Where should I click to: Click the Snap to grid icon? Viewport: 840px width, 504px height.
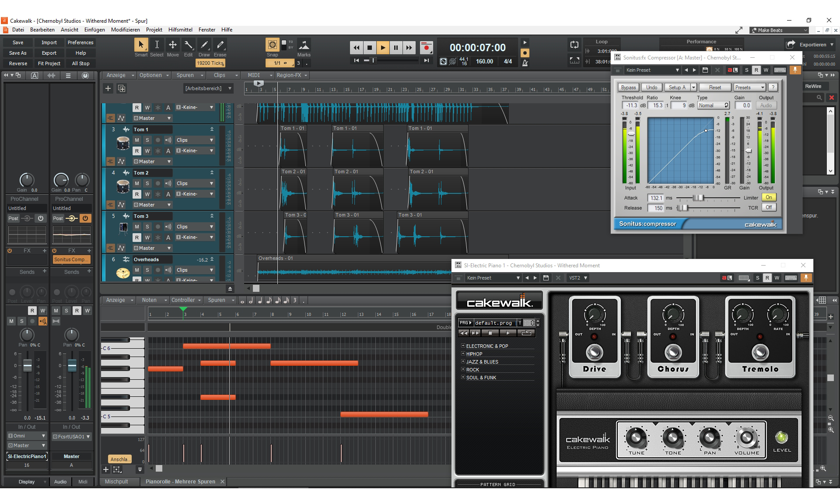click(272, 45)
